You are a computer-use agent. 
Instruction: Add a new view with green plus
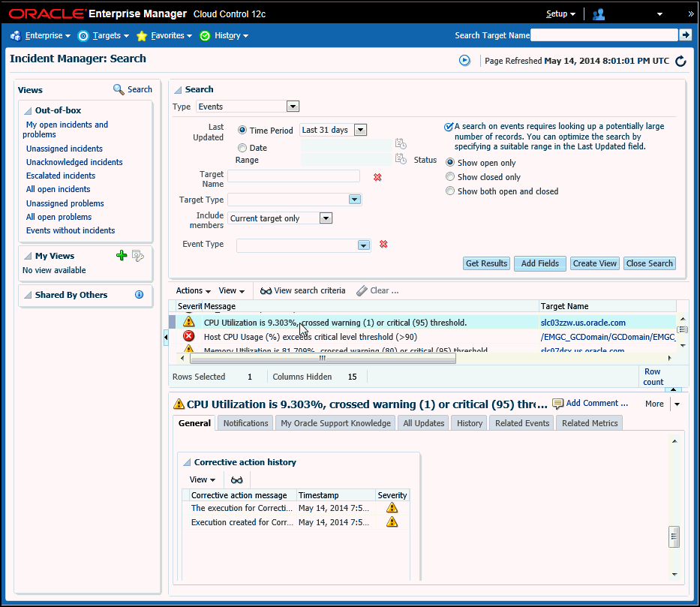point(122,255)
